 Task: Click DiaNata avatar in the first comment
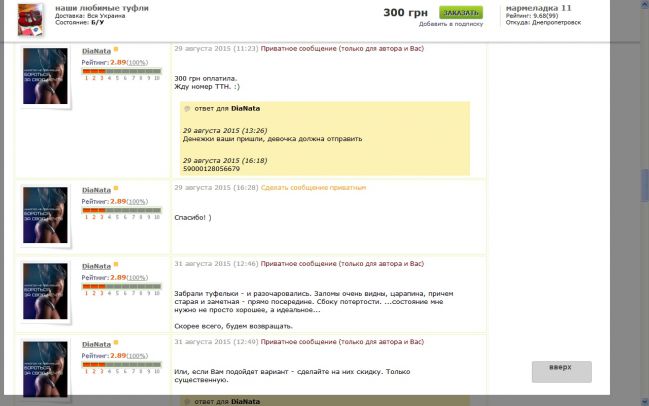click(x=45, y=77)
